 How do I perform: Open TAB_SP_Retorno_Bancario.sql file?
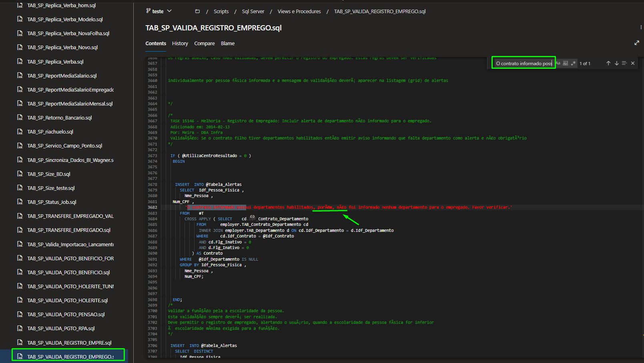[x=60, y=118]
